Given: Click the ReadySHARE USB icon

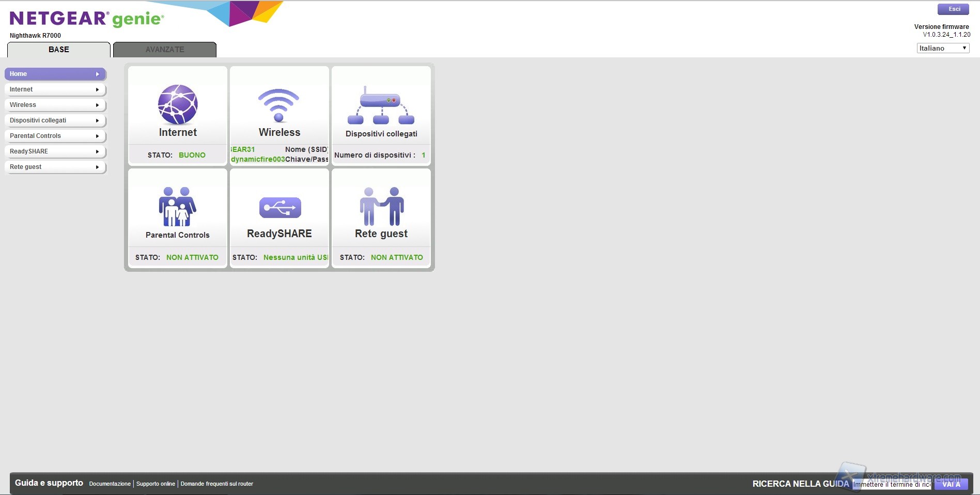Looking at the screenshot, I should click(x=279, y=208).
